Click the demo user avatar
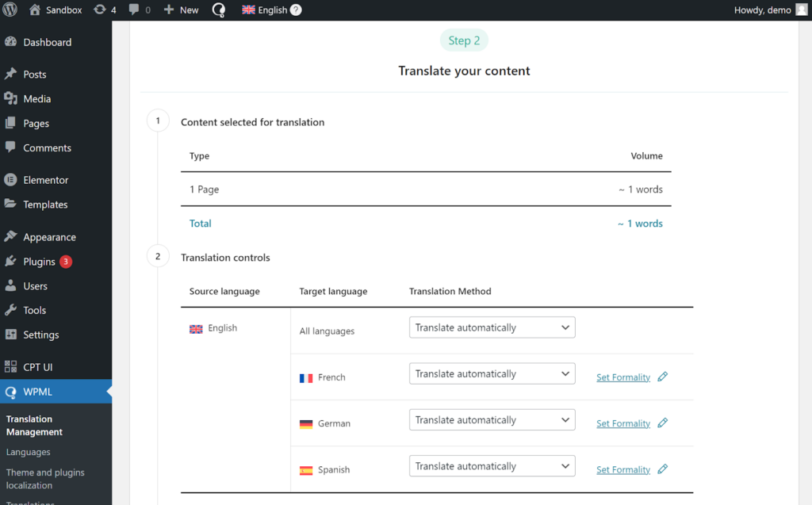This screenshot has width=812, height=505. point(802,10)
